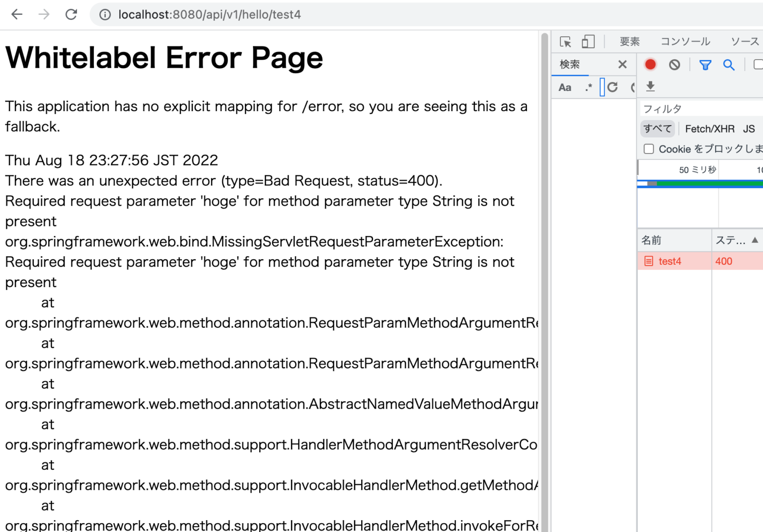The width and height of the screenshot is (763, 532).
Task: Open the 要素 DevTools tab
Action: pos(629,42)
